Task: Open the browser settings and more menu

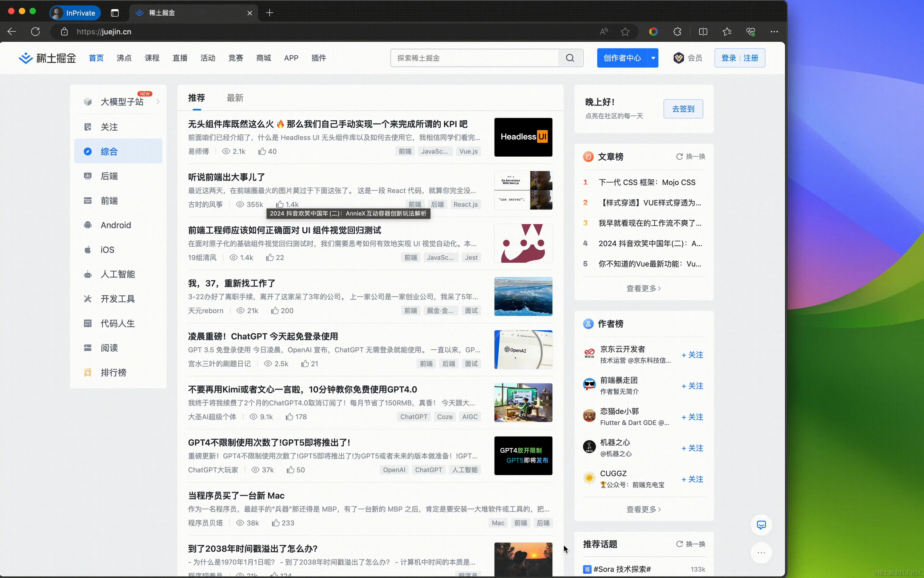Action: (x=774, y=32)
